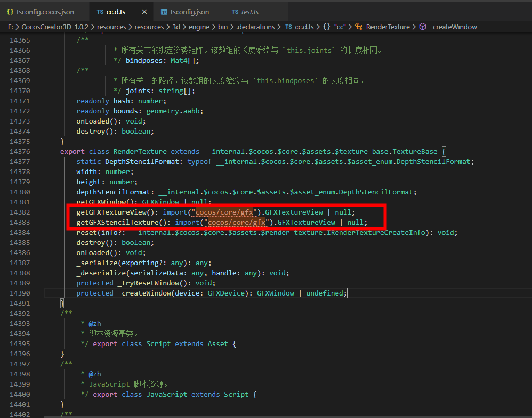Click the JSON braces icon on tsconfig.cocos.json tab
This screenshot has height=418, width=532.
pos(10,12)
